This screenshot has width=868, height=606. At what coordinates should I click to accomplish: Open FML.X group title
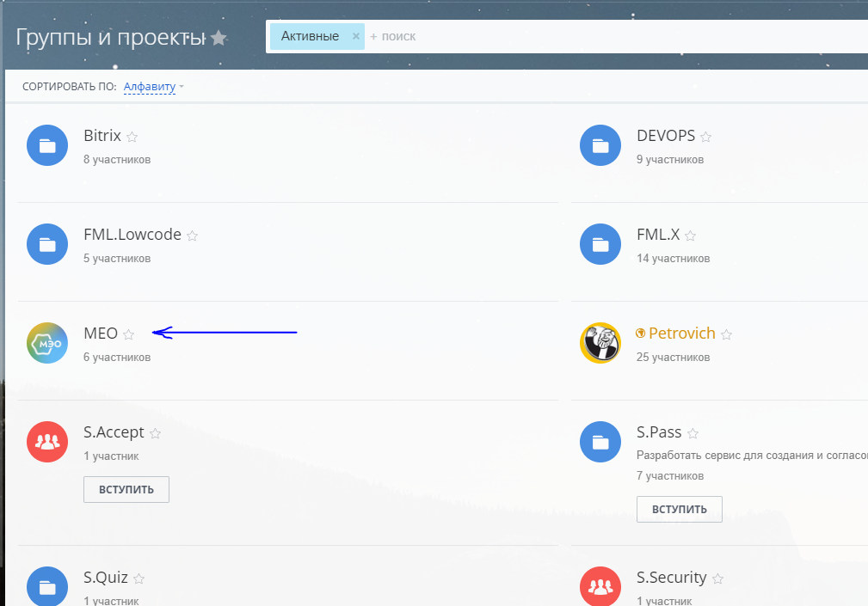coord(658,235)
